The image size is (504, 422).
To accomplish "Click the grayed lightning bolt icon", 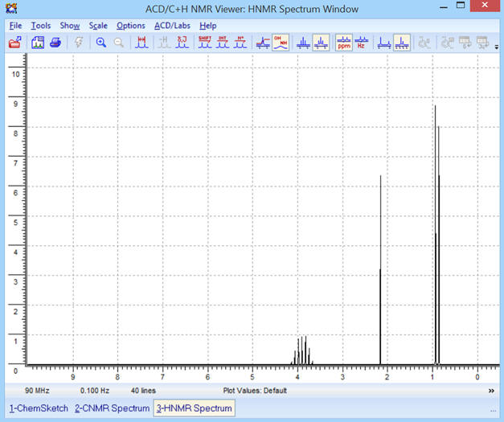I will click(79, 43).
